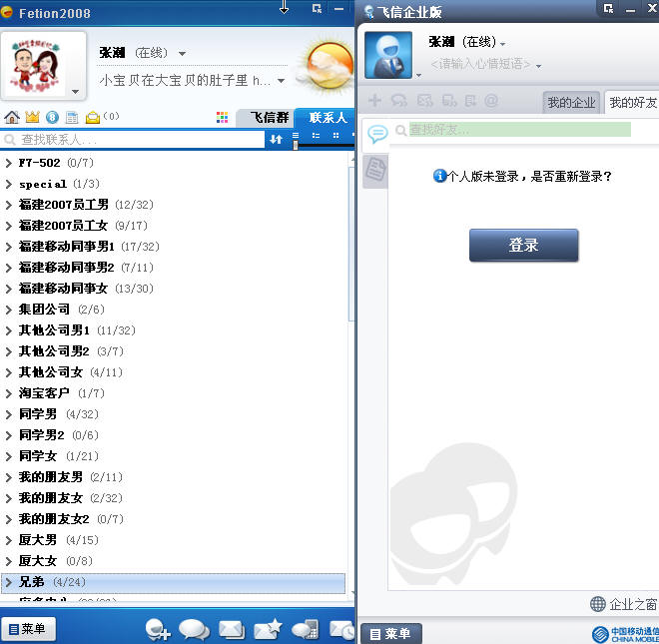Open the mailbox icon showing (0)
The image size is (659, 644).
coord(93,118)
